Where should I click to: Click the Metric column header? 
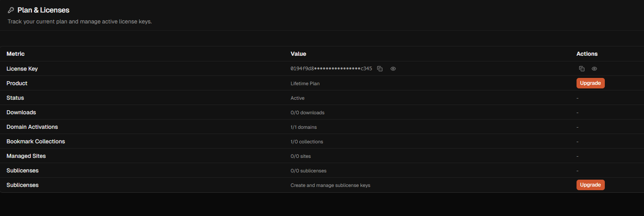(x=15, y=54)
